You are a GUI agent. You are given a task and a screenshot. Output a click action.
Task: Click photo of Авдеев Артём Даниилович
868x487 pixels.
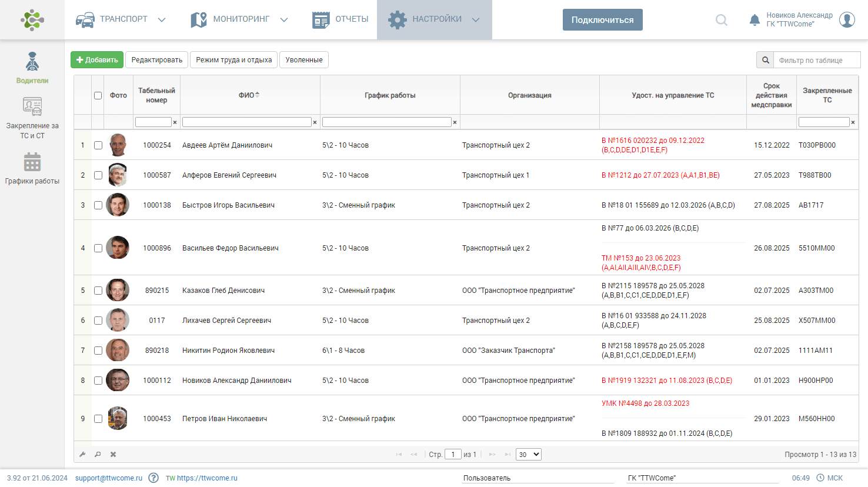pyautogui.click(x=118, y=145)
